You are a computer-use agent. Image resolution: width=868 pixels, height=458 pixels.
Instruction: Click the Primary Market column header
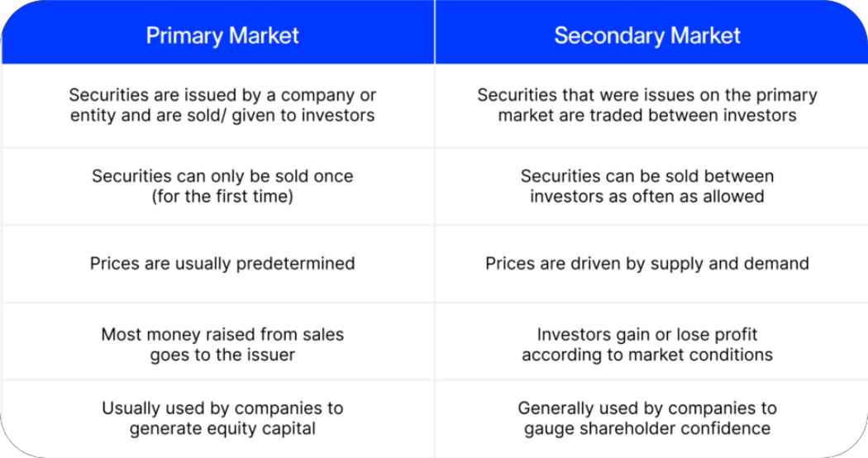coord(218,32)
